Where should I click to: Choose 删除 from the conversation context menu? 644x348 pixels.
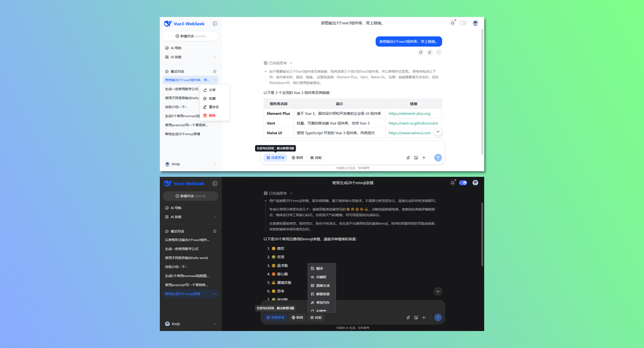pos(215,116)
